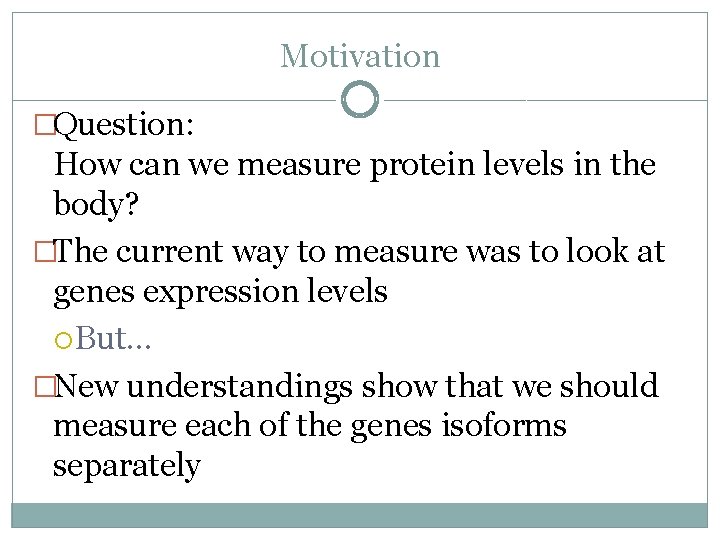Click the circle ornament below the title
The height and width of the screenshot is (540, 720).
pyautogui.click(x=360, y=99)
